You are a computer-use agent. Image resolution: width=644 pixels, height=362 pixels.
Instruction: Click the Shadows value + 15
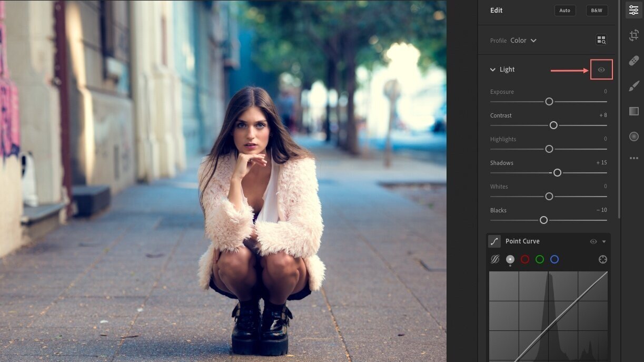point(601,163)
